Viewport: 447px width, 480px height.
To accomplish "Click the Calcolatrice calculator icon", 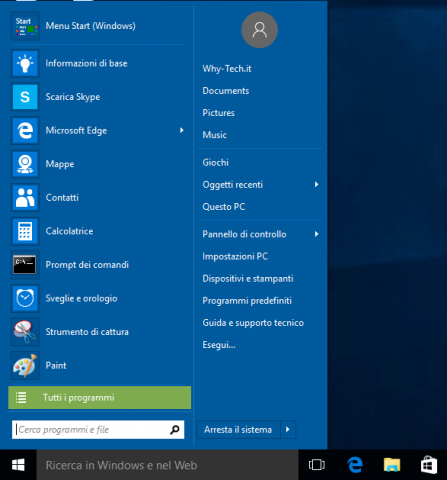I will click(25, 231).
